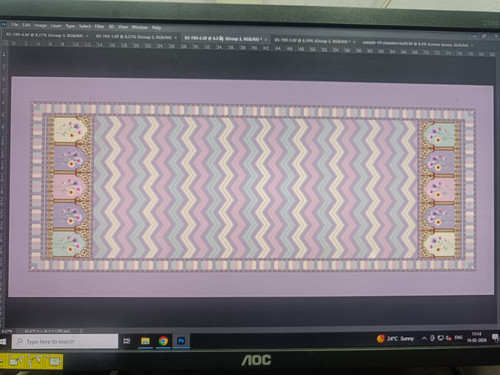Open Google Chrome from the taskbar

point(163,341)
